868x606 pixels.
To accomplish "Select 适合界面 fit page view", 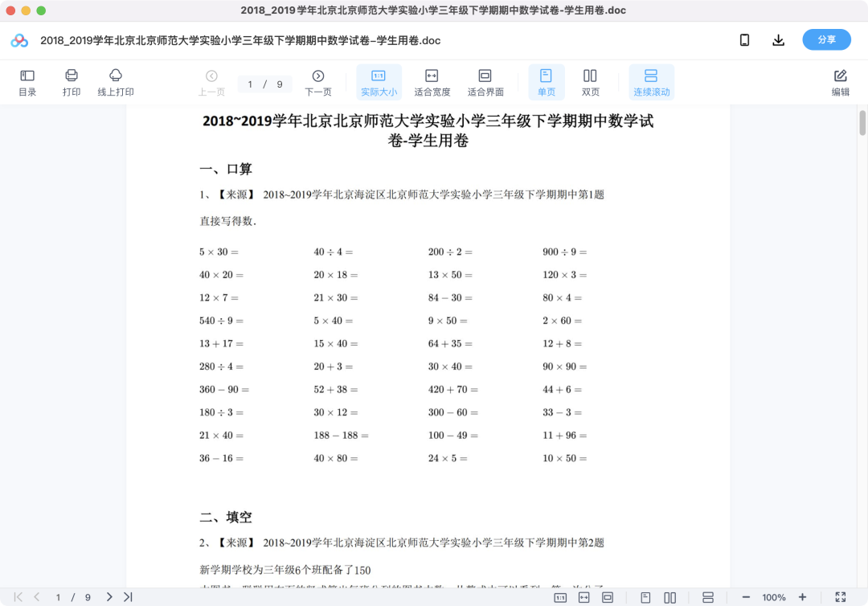I will pos(485,83).
